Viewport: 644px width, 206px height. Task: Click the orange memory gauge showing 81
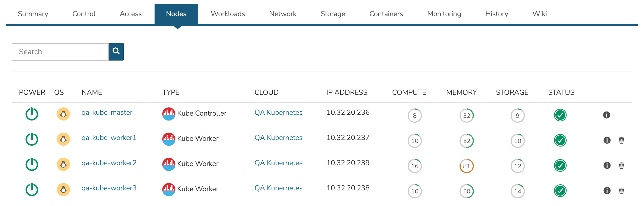pyautogui.click(x=466, y=166)
